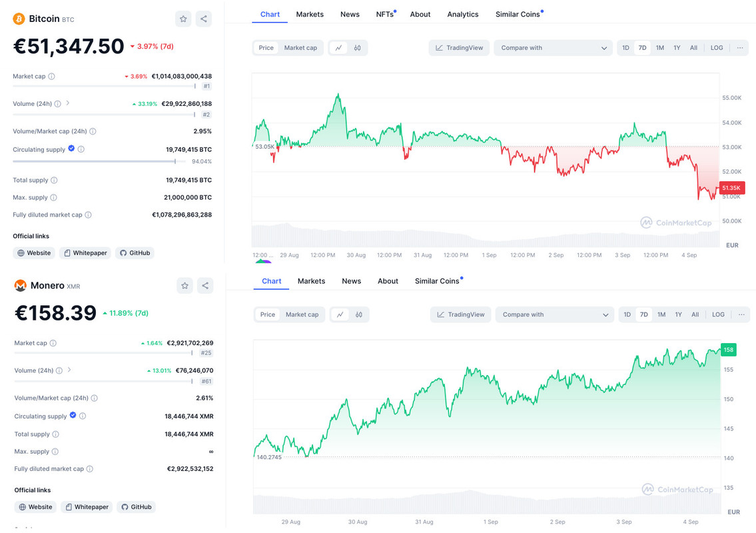The width and height of the screenshot is (756, 533).
Task: Open Bitcoin GitHub link
Action: coord(135,253)
